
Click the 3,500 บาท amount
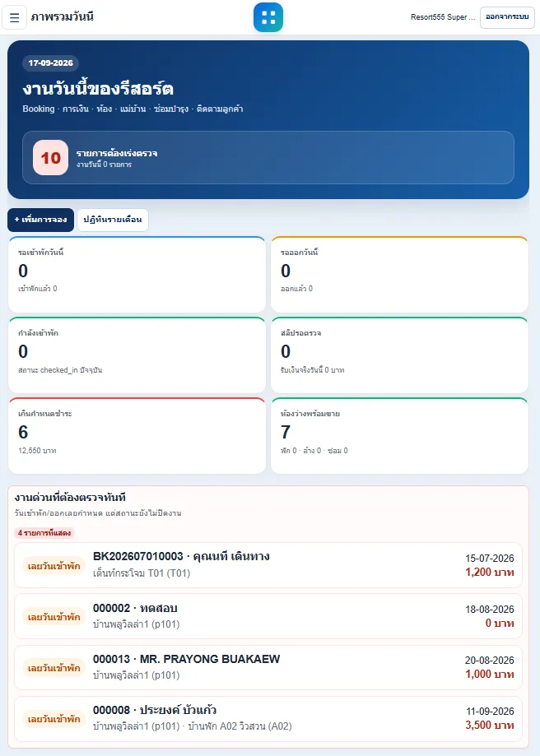coord(489,725)
